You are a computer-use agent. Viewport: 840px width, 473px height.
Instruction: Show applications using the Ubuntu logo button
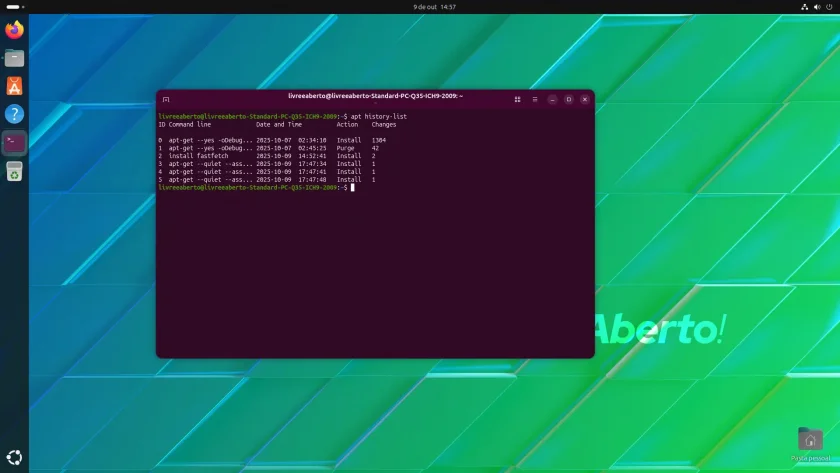click(14, 457)
